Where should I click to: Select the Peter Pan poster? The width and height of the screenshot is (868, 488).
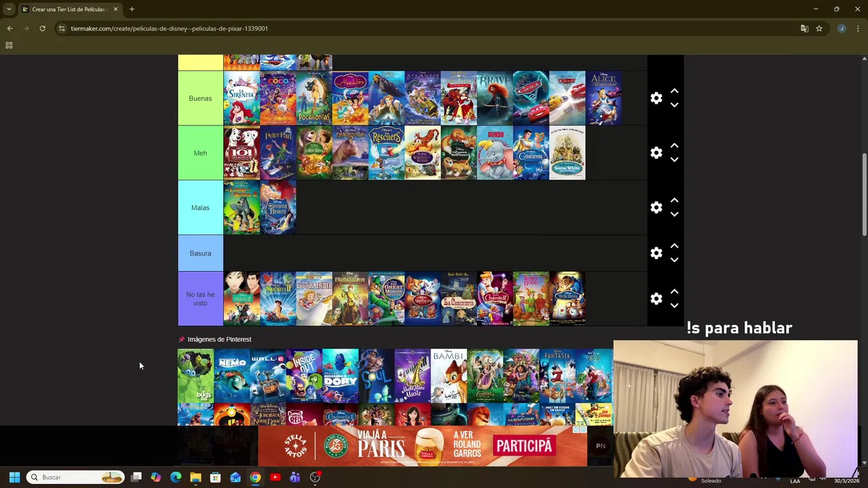click(x=278, y=153)
